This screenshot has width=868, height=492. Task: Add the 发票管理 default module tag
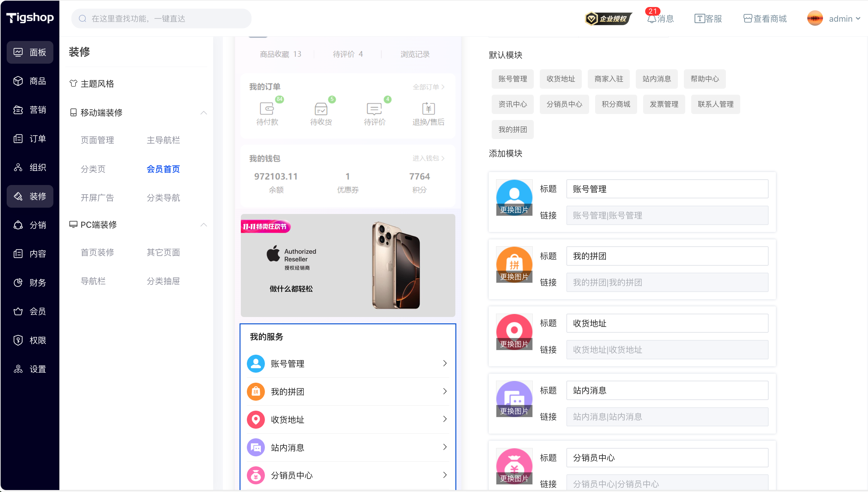[x=664, y=104]
